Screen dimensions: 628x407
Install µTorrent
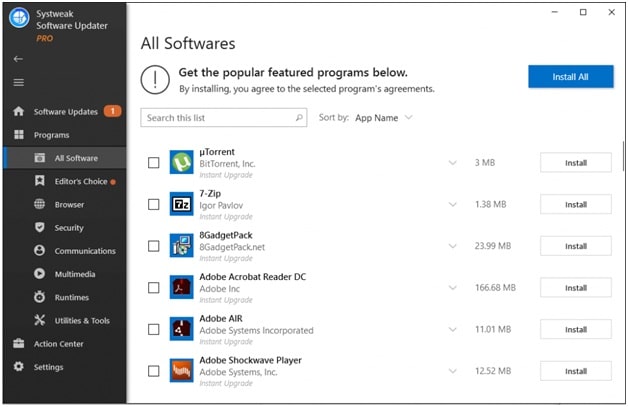click(576, 163)
